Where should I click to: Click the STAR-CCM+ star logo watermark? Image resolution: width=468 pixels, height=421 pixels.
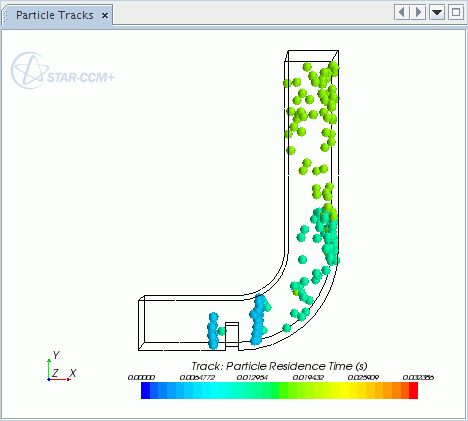coord(29,70)
